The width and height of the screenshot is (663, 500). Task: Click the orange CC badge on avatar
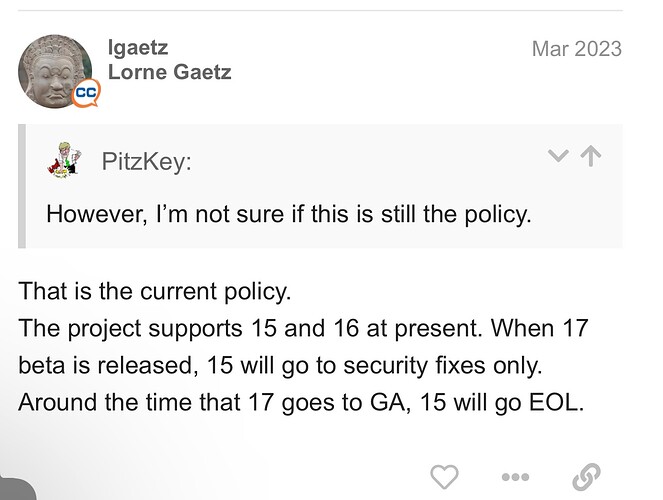click(86, 93)
